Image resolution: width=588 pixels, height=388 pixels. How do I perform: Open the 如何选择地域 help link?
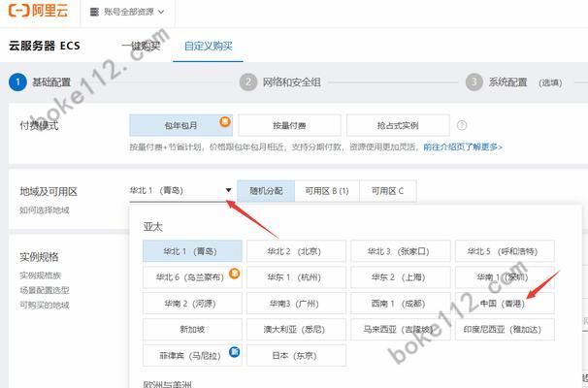point(45,210)
